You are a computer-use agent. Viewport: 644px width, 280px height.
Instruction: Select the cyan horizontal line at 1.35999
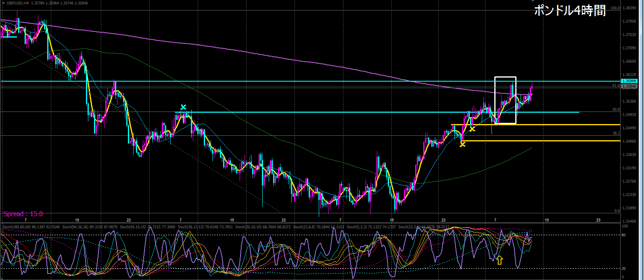[x=310, y=82]
